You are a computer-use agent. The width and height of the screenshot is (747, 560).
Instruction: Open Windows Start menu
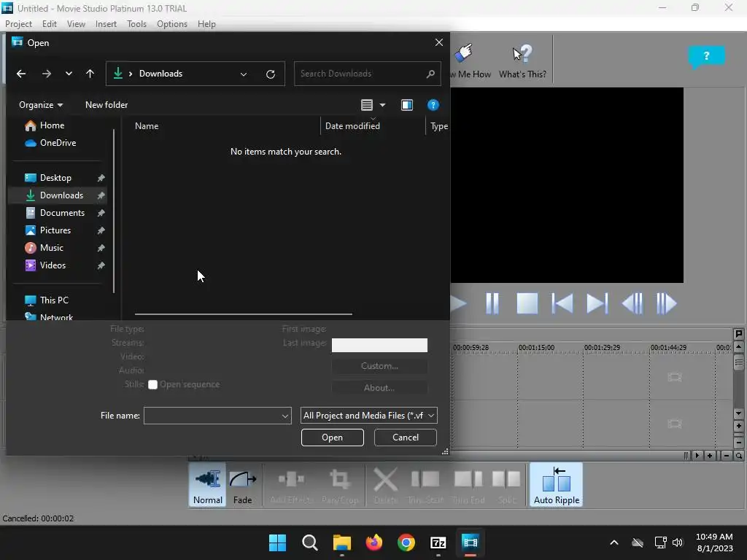pos(277,542)
